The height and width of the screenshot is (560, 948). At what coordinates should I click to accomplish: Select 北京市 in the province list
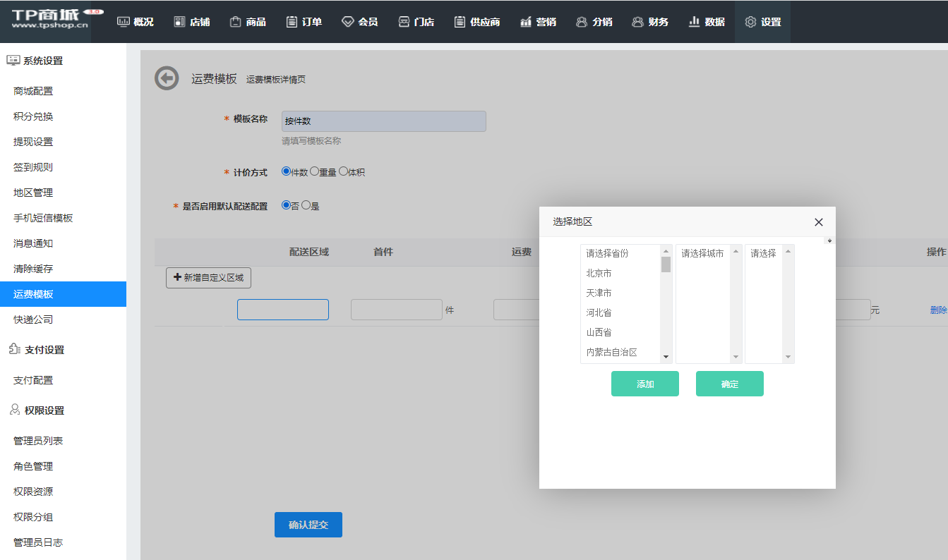(x=599, y=273)
